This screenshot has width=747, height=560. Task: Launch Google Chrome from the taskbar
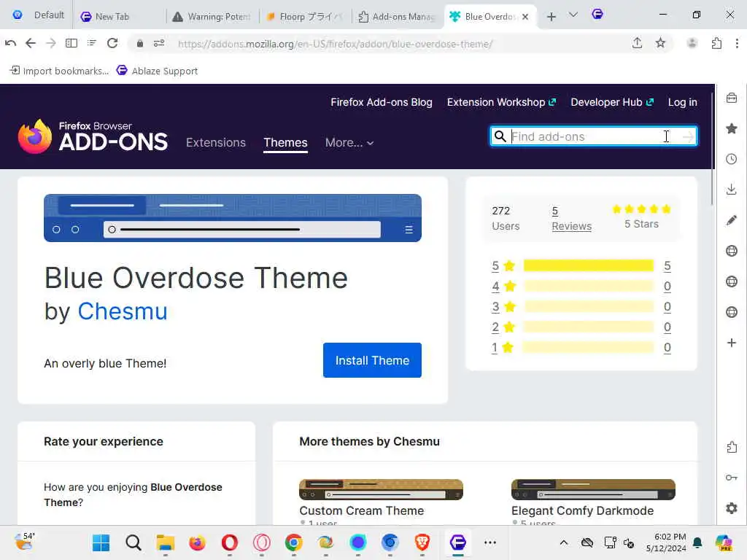coord(293,542)
